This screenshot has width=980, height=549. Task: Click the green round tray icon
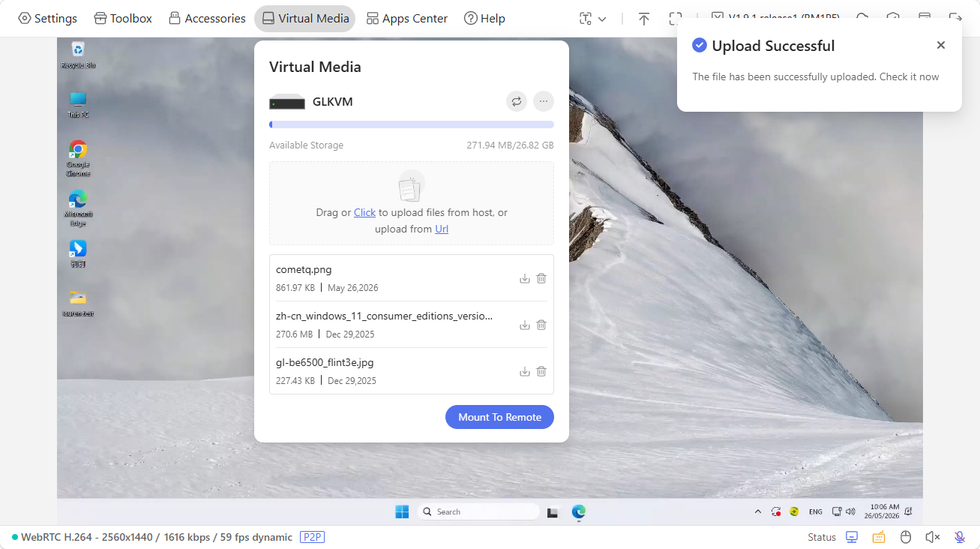pos(794,511)
